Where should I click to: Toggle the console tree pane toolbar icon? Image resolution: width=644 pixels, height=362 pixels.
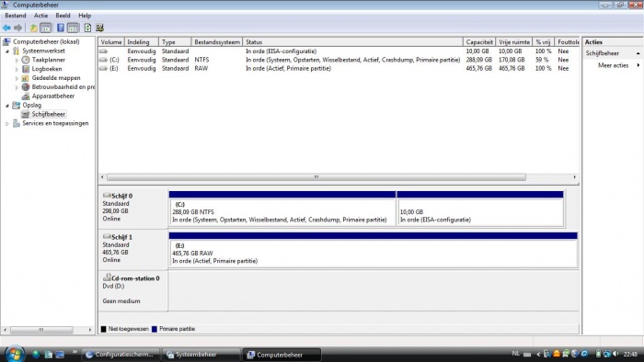[46, 28]
